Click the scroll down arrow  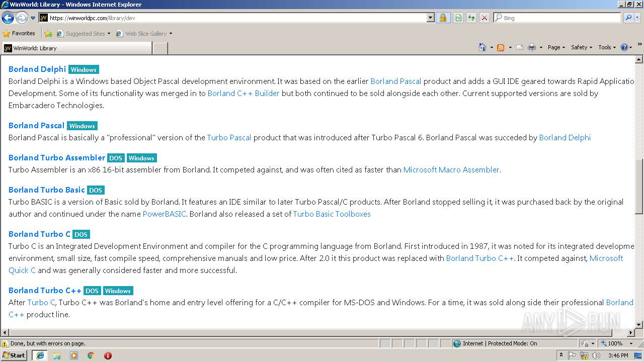pos(639,325)
